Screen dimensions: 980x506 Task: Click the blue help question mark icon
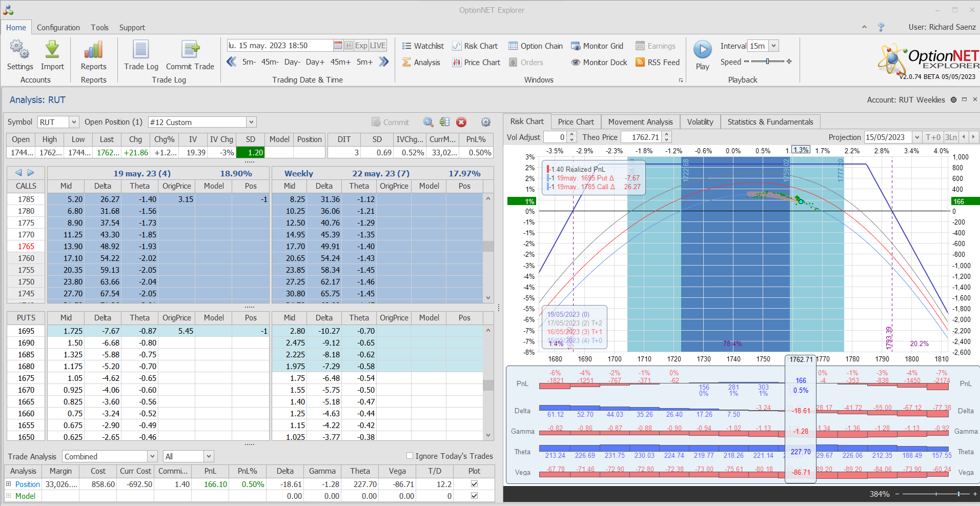click(x=881, y=27)
